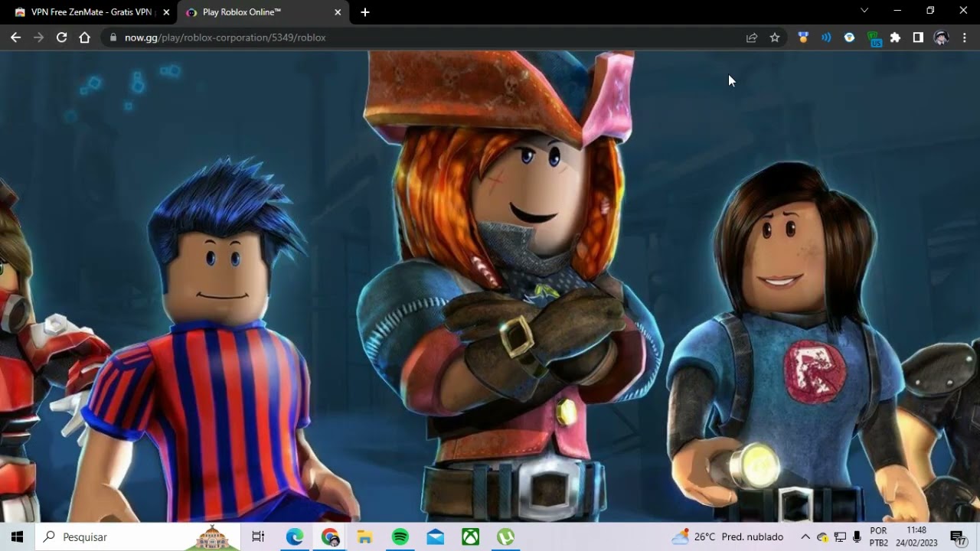980x551 pixels.
Task: Expand the tab search chevron
Action: click(864, 11)
